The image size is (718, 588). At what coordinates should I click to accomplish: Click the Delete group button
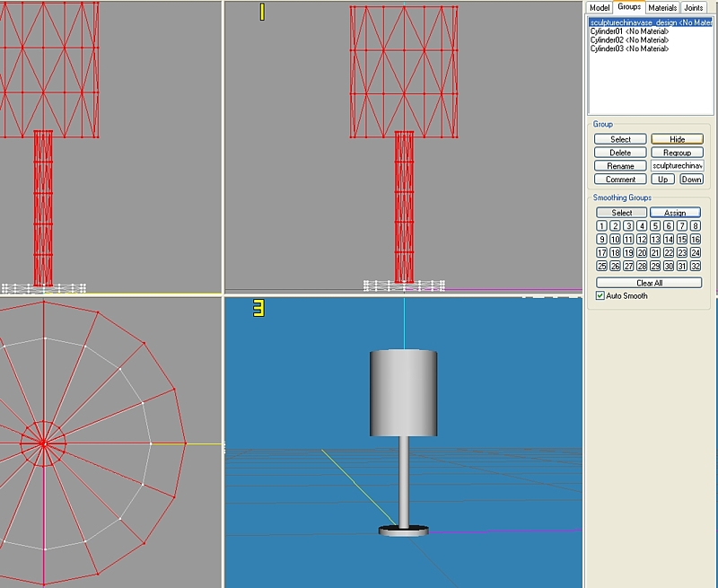(x=620, y=153)
